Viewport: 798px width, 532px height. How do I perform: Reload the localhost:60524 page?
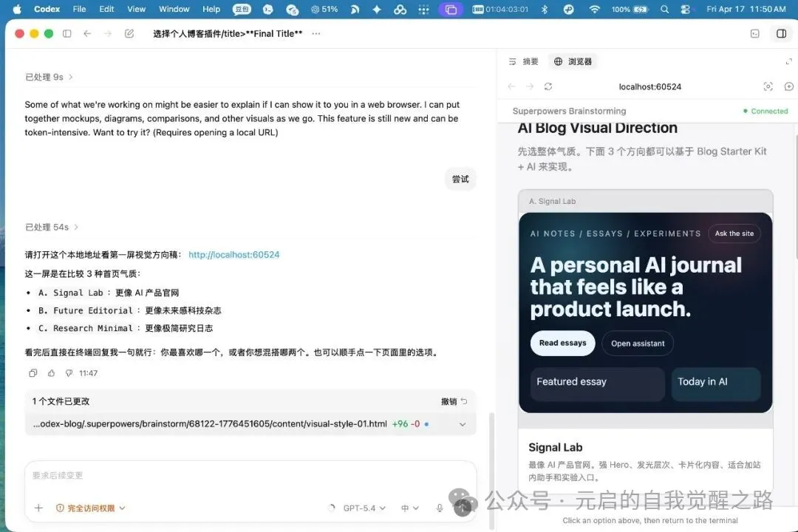548,86
